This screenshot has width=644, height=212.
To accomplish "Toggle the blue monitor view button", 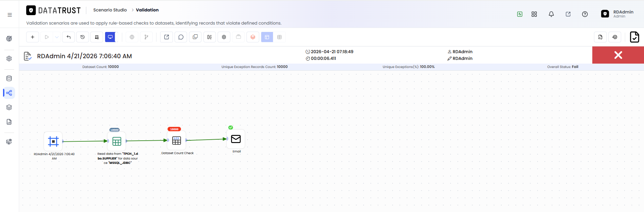I will [110, 37].
